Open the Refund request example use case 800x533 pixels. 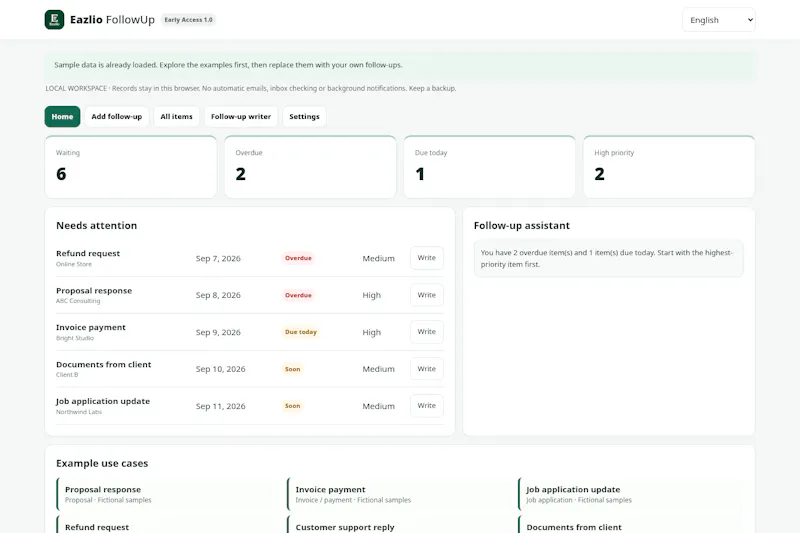click(x=167, y=525)
